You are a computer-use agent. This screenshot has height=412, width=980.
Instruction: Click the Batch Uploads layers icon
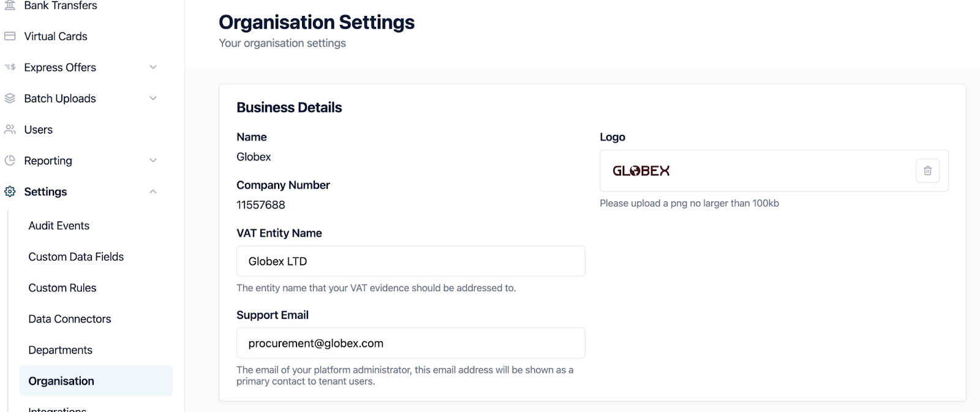[x=10, y=99]
